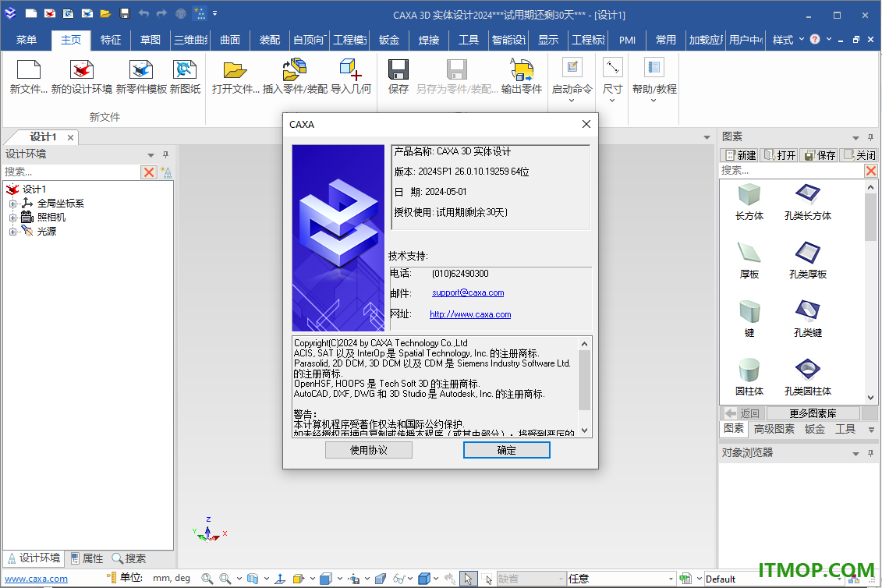Screen dimensions: 882x588
Task: Open the http://www.caxa.com link in the dialog
Action: 470,314
